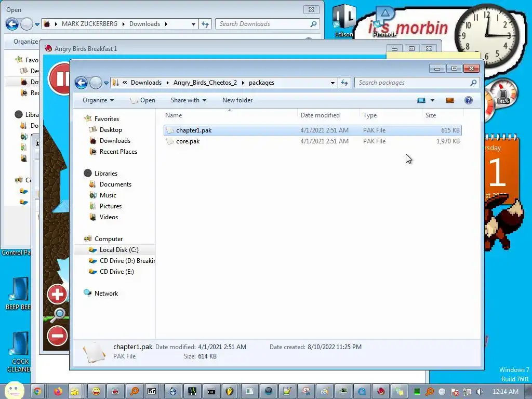Click forward arrow in packages Explorer window

[x=96, y=83]
